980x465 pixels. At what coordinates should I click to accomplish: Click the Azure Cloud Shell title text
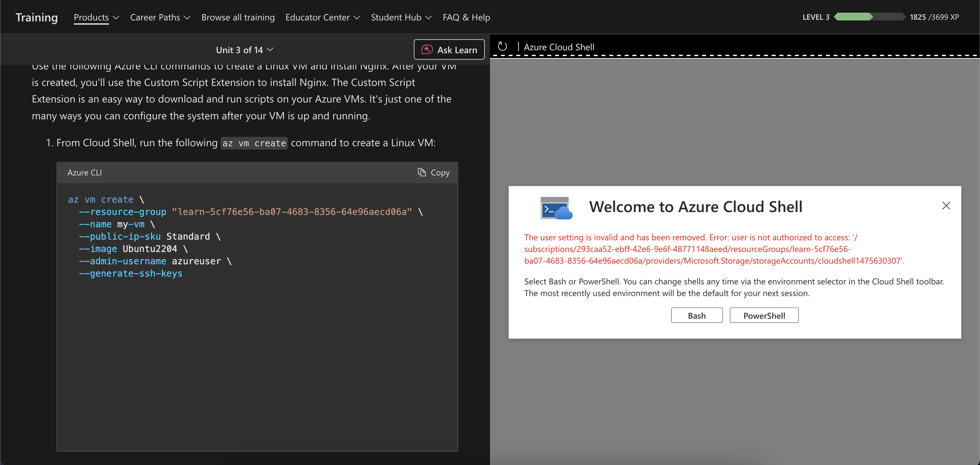[x=558, y=47]
